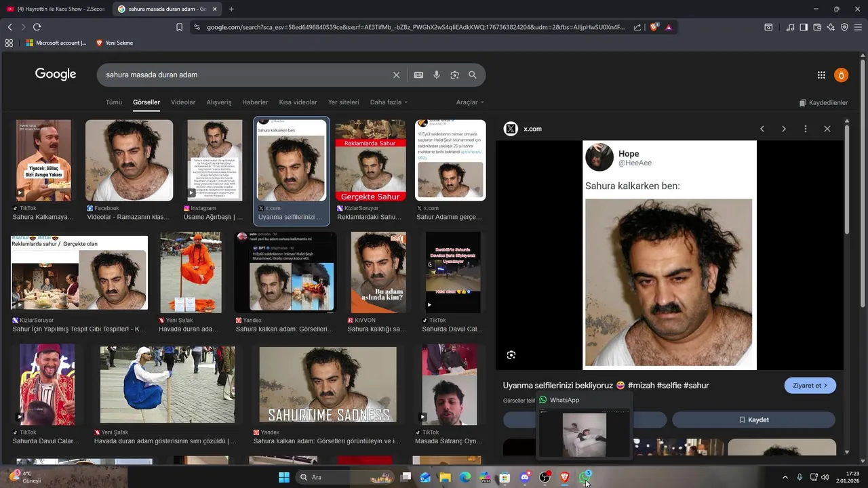The height and width of the screenshot is (488, 868).
Task: Share the page using address bar share icon
Action: (x=637, y=27)
